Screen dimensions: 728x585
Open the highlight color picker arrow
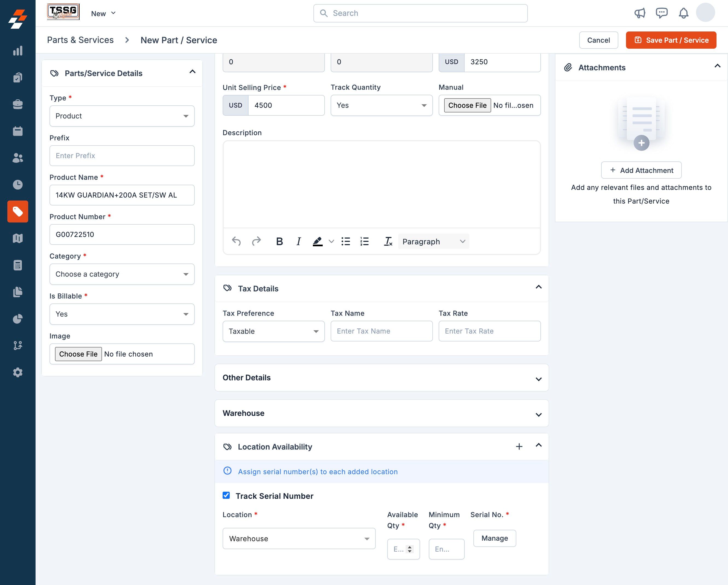331,242
